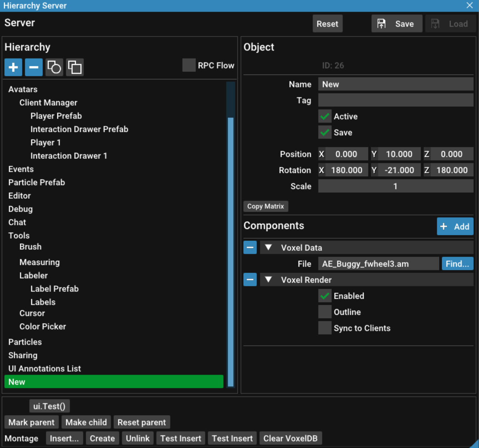This screenshot has height=448, width=479.
Task: Click the Load button
Action: pos(451,24)
